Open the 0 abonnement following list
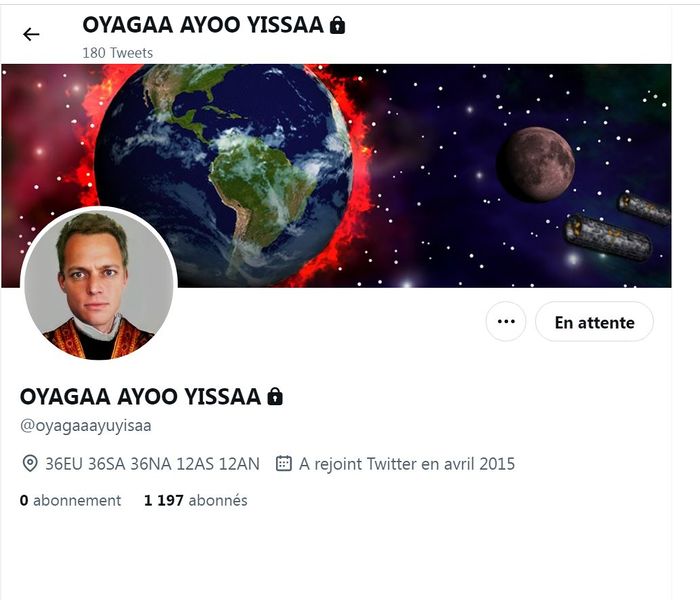700x600 pixels. (x=71, y=500)
